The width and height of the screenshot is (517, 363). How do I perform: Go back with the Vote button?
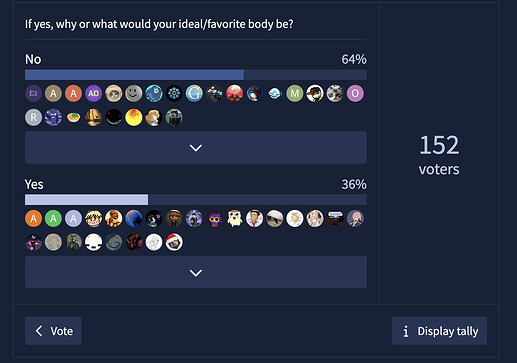pos(53,331)
